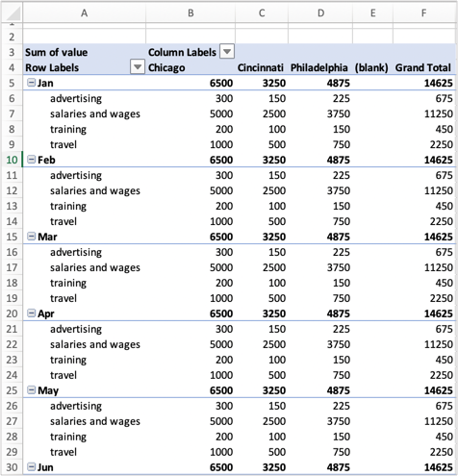This screenshot has height=476, width=458.
Task: Select column F header
Action: point(424,13)
